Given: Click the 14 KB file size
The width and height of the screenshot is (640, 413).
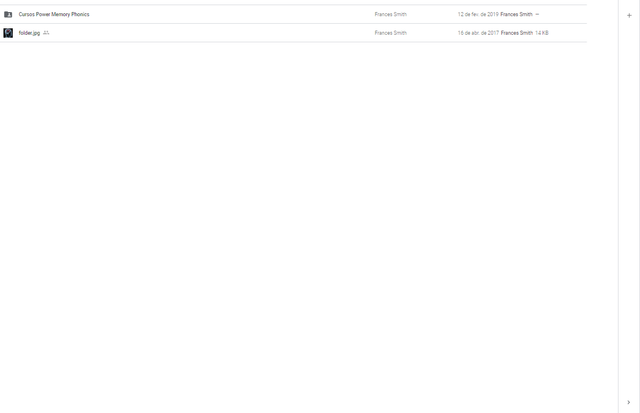Looking at the screenshot, I should [x=542, y=33].
